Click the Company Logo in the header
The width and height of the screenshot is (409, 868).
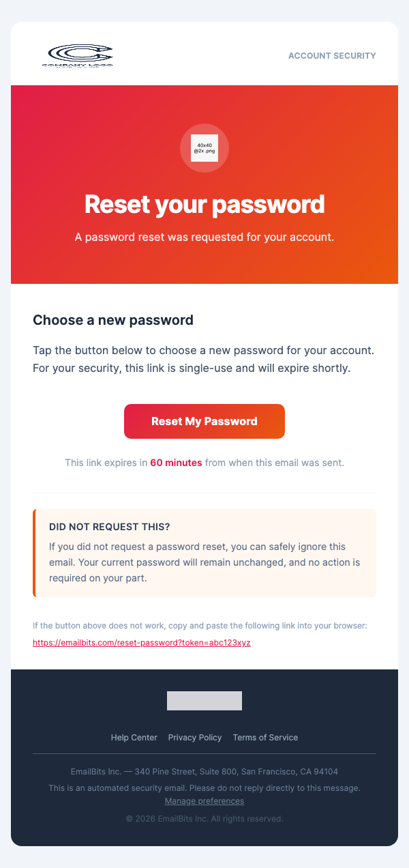click(x=78, y=55)
